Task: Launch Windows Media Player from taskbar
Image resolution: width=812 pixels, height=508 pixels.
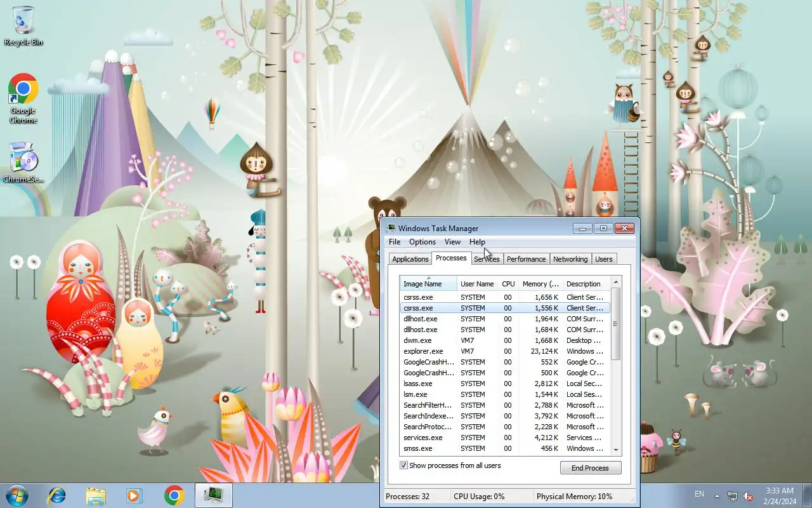Action: click(134, 495)
